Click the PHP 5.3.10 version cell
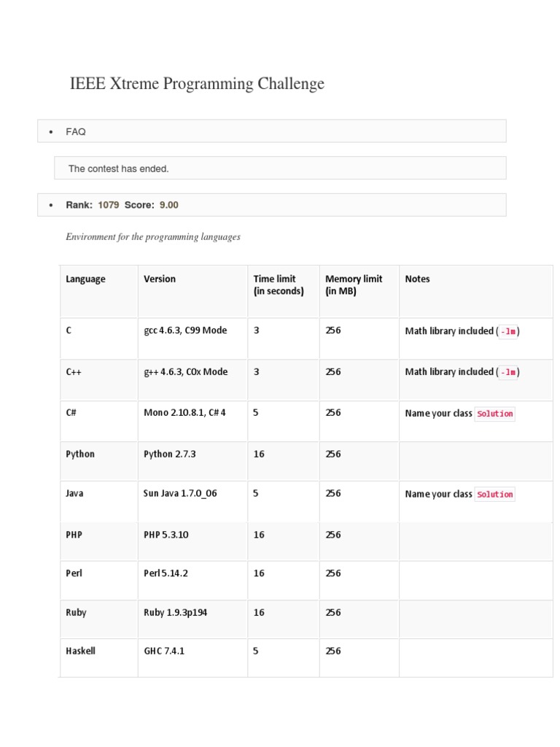The height and width of the screenshot is (747, 560). (x=166, y=535)
